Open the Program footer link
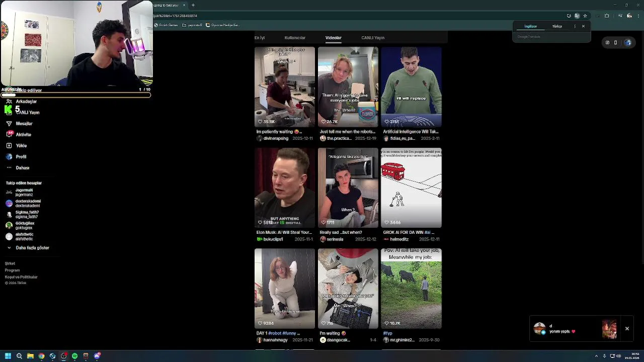This screenshot has width=644, height=362. point(12,270)
